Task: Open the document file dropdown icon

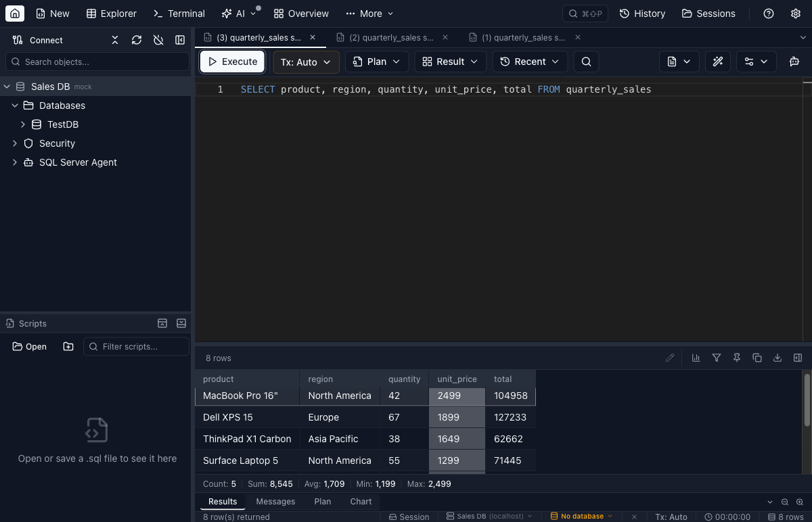Action: [x=679, y=62]
